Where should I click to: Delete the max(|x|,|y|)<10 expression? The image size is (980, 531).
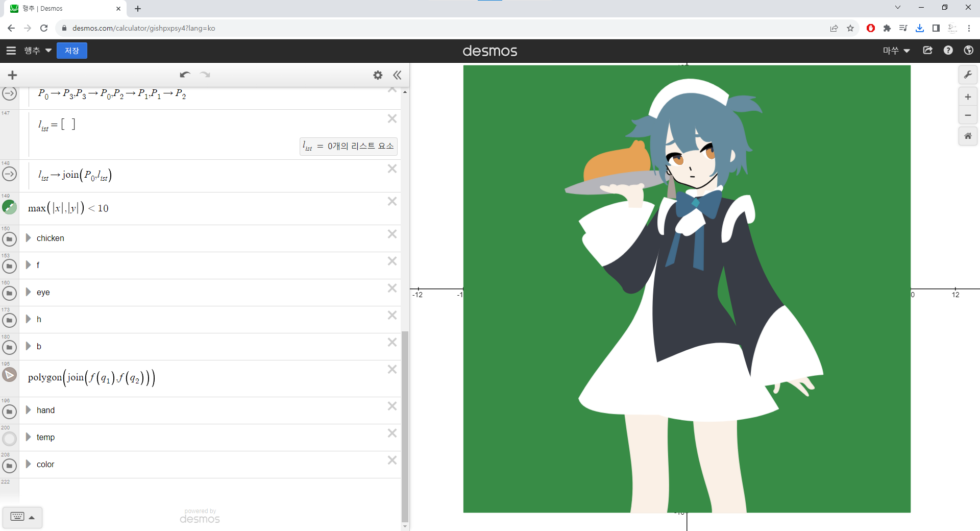coord(392,201)
